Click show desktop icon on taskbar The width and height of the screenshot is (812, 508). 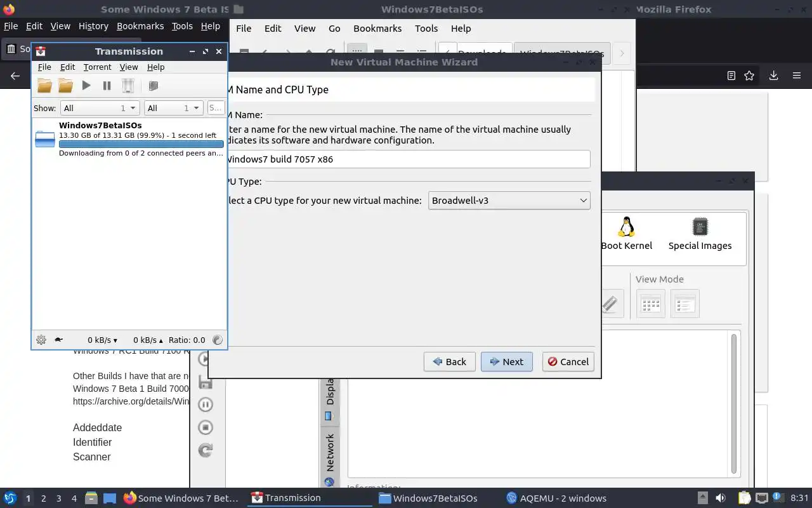click(109, 498)
